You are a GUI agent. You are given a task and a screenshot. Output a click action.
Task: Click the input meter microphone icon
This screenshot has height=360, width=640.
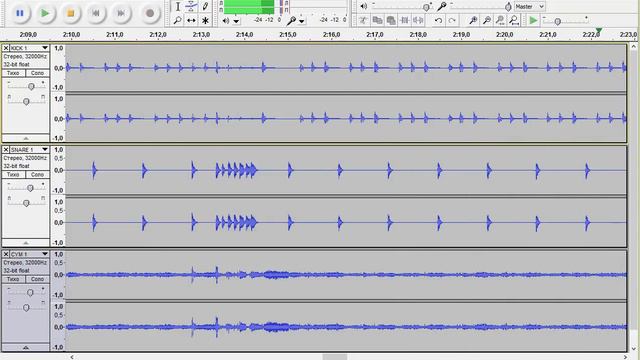coord(291,20)
